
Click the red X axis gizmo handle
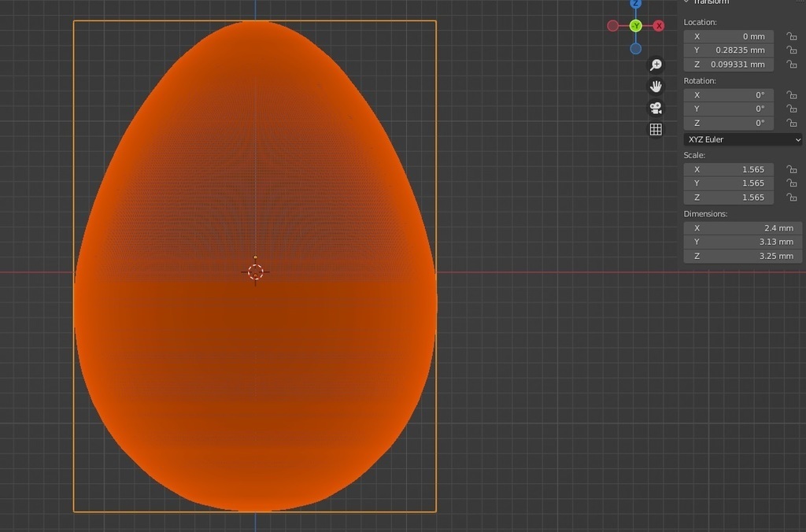click(659, 26)
